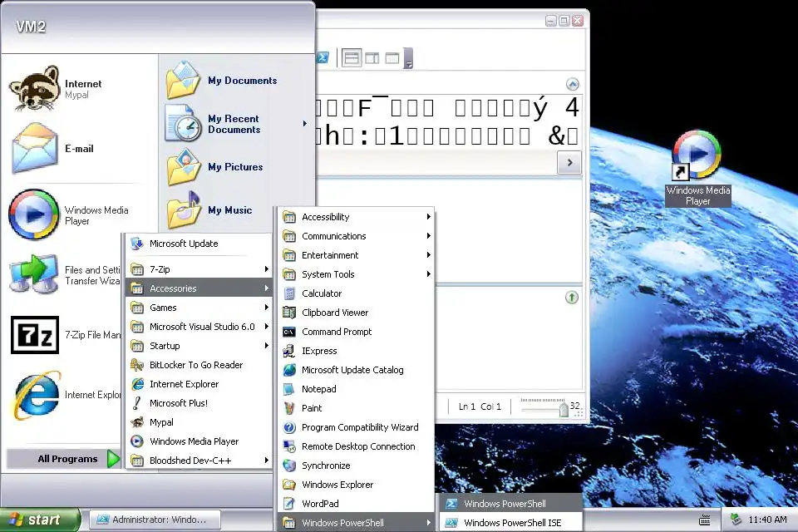
Task: Open IExpress
Action: coord(357,351)
